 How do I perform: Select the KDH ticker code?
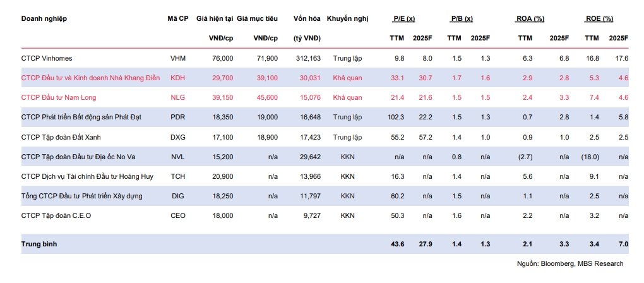coord(178,78)
